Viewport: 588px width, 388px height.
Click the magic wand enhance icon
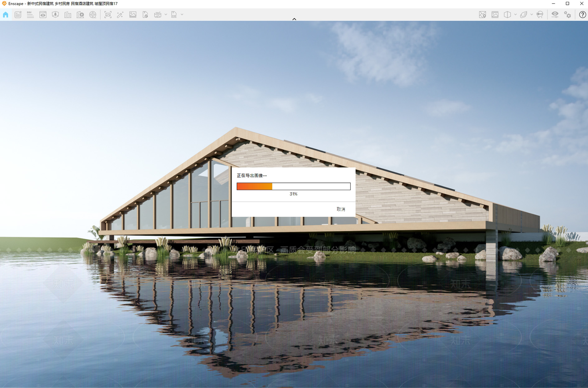click(120, 15)
